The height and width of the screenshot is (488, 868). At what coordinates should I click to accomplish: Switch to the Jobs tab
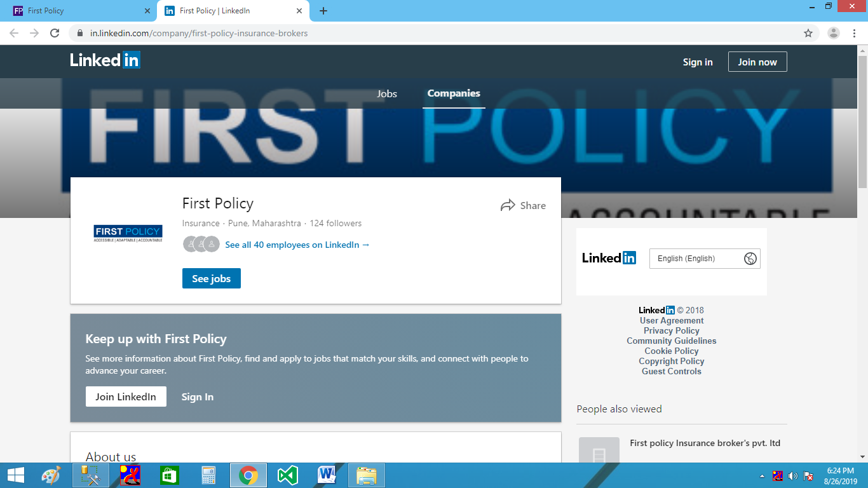[387, 93]
